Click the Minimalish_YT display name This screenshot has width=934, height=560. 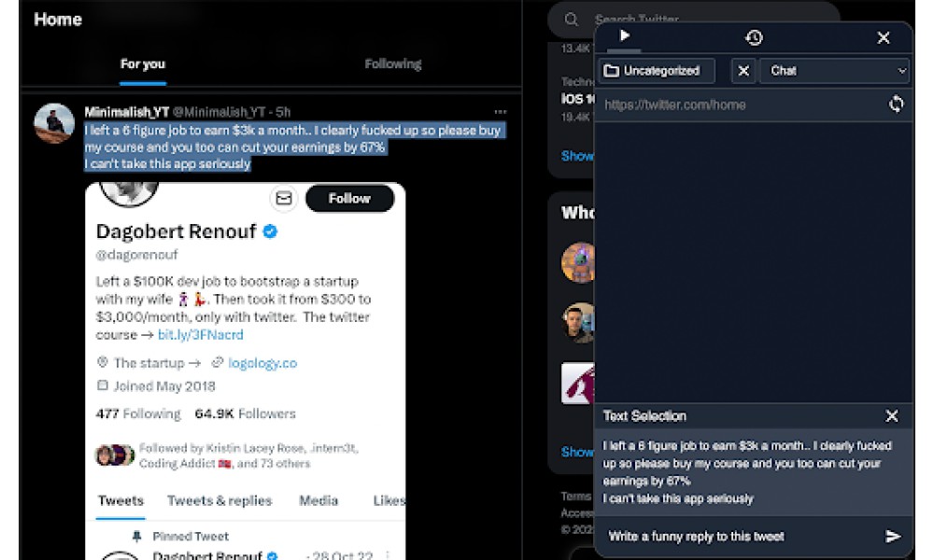(127, 112)
